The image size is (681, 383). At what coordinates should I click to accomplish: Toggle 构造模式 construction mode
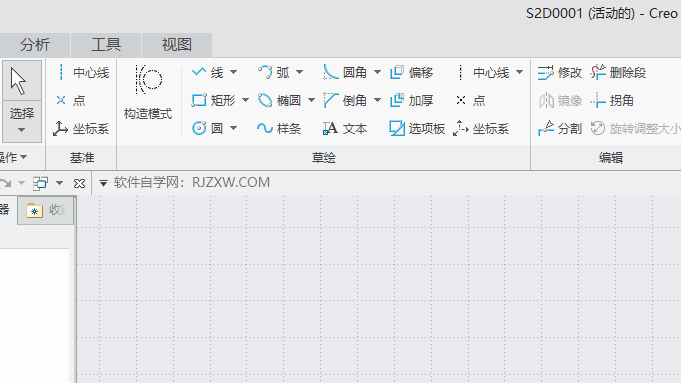148,92
